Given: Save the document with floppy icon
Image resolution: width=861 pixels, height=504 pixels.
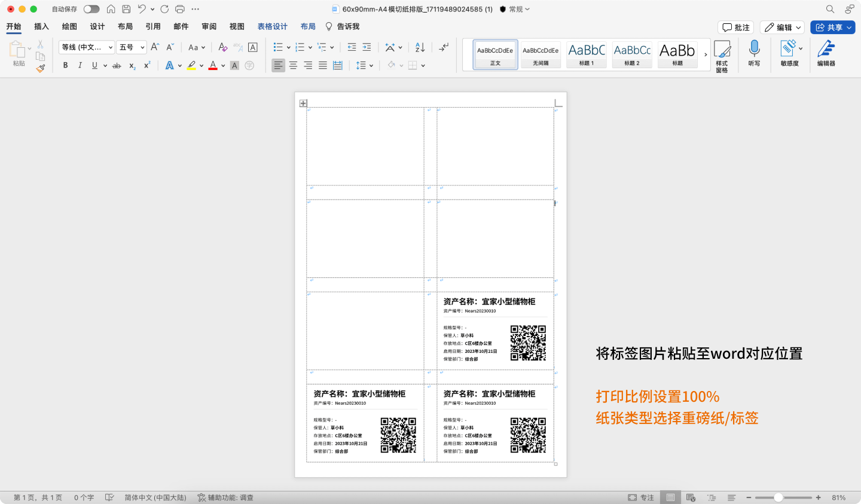Looking at the screenshot, I should tap(126, 9).
